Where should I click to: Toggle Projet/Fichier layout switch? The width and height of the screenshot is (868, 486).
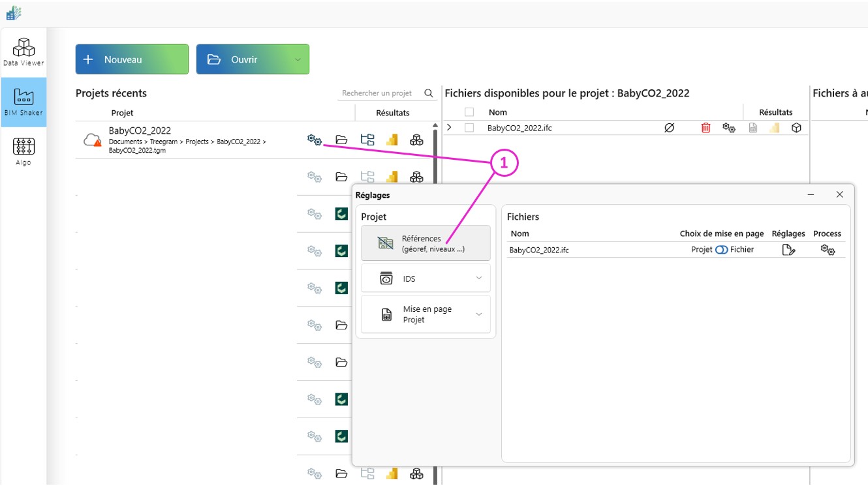(x=721, y=250)
